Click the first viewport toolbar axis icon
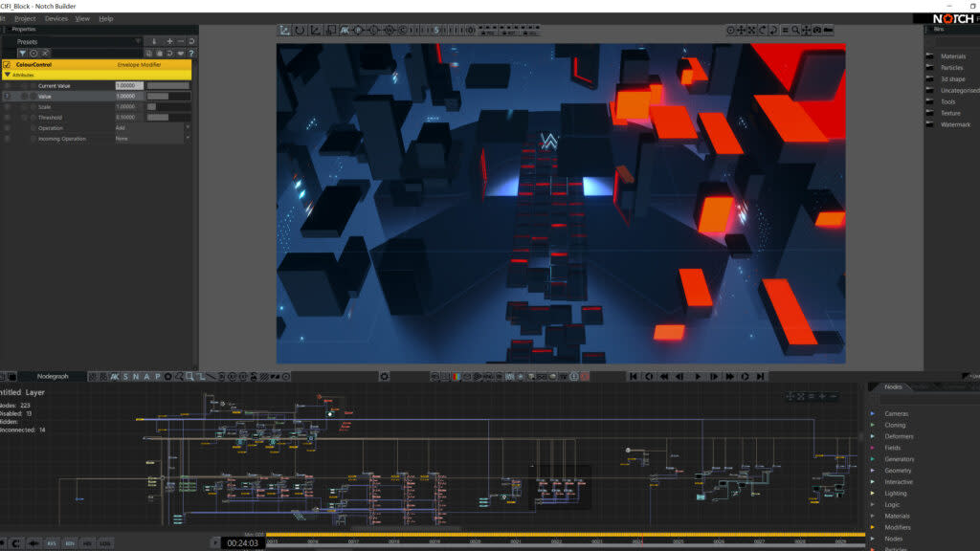980x551 pixels. [284, 31]
